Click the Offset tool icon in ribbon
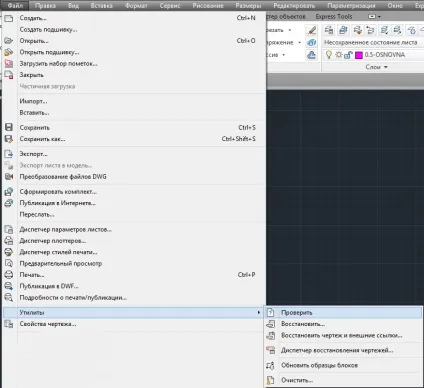 click(312, 55)
